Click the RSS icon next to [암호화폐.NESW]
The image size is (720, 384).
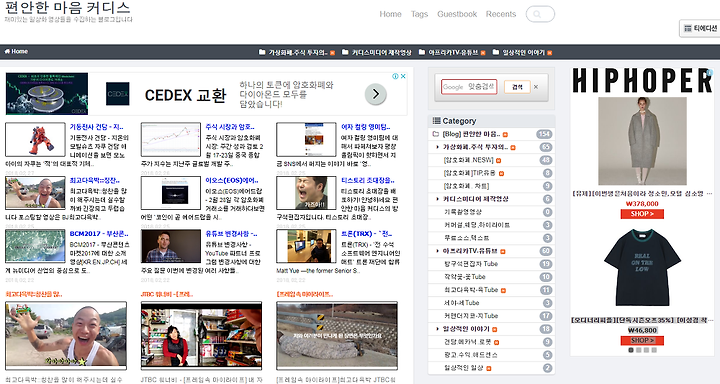[498, 160]
